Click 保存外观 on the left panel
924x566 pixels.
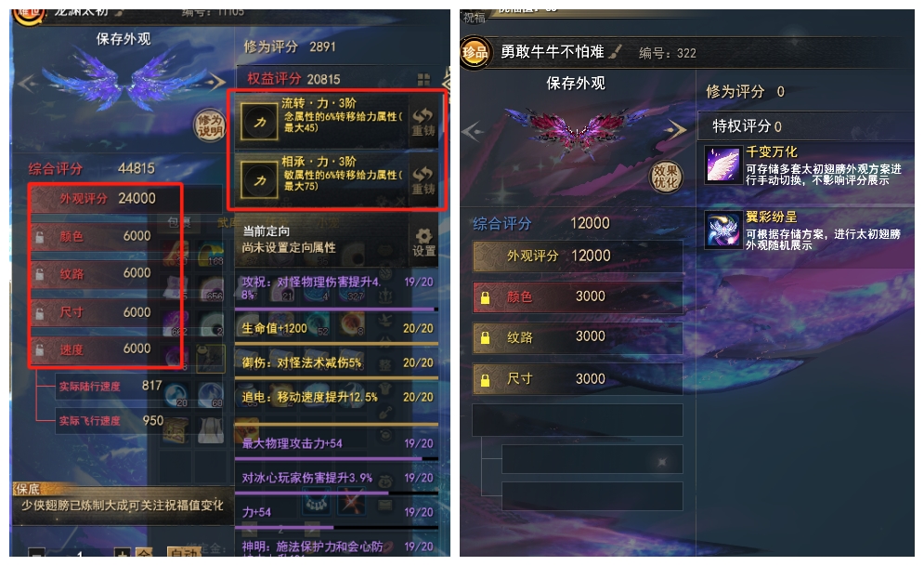coord(124,39)
